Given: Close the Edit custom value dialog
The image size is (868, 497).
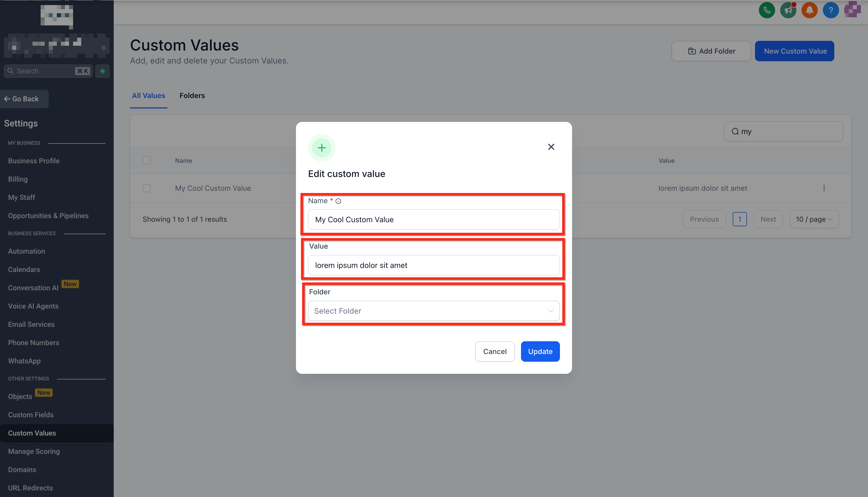Looking at the screenshot, I should tap(551, 147).
